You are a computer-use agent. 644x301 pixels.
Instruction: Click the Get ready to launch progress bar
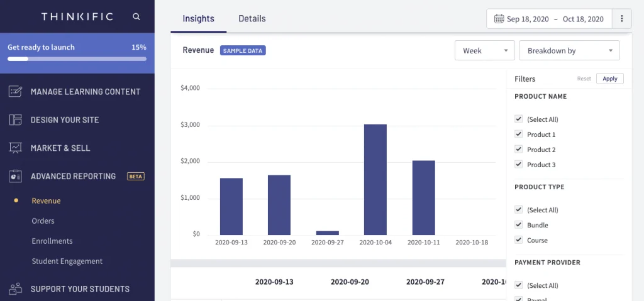pyautogui.click(x=77, y=59)
